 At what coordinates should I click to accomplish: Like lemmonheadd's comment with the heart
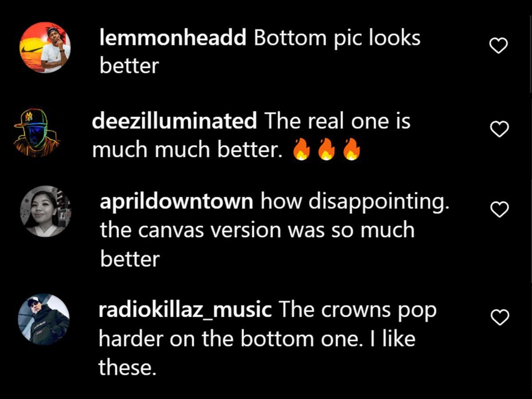[x=498, y=46]
